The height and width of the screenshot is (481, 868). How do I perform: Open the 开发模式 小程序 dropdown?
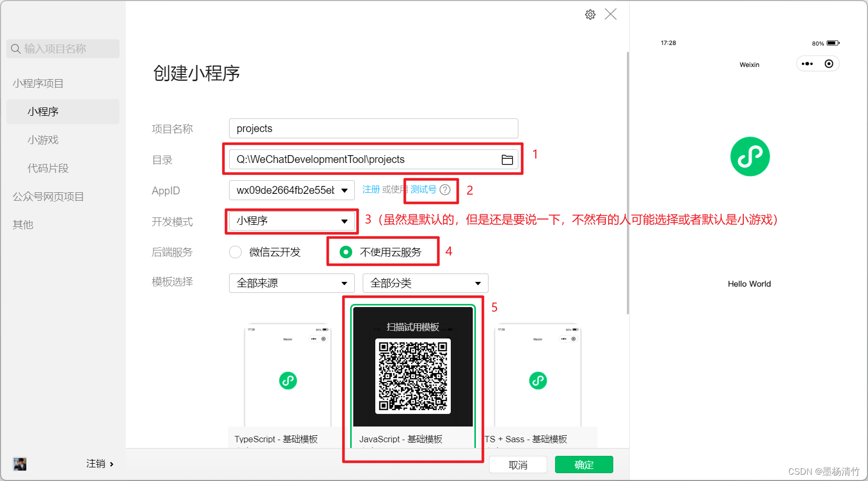(292, 221)
